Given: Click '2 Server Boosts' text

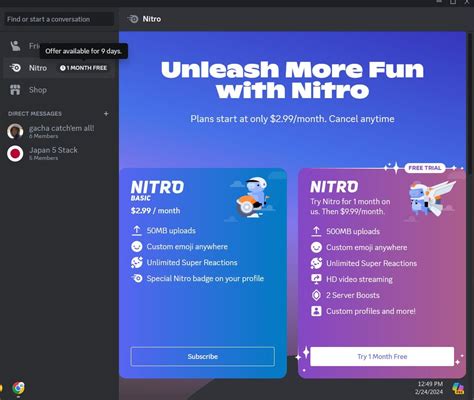Looking at the screenshot, I should click(x=353, y=295).
